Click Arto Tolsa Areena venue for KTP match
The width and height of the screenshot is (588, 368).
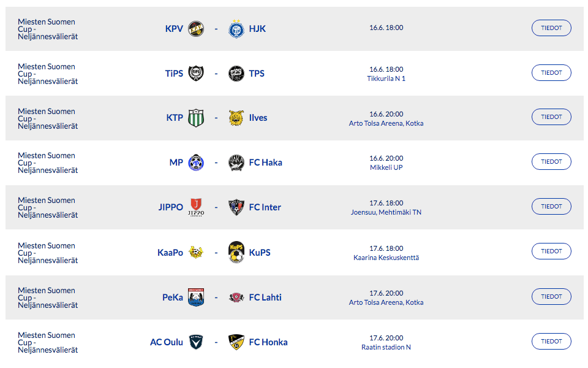click(386, 123)
